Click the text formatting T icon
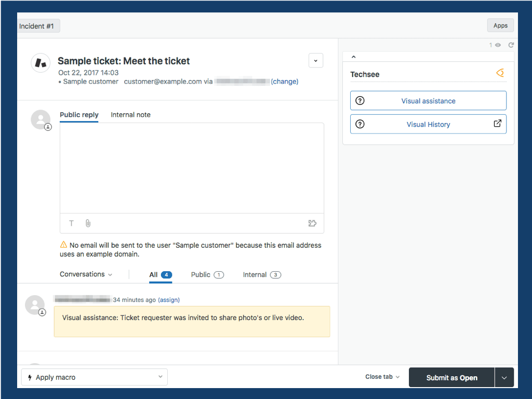This screenshot has width=532, height=399. 71,223
